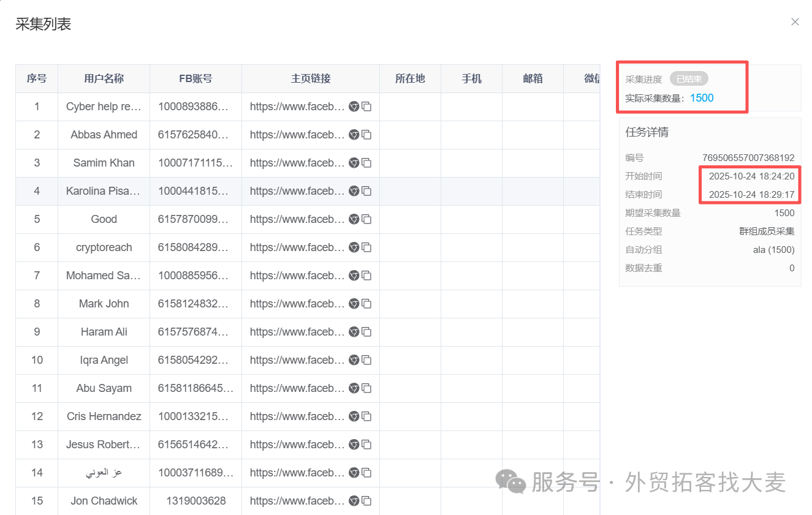Image resolution: width=812 pixels, height=515 pixels.
Task: Select the Iqra Angel name cell
Action: pyautogui.click(x=104, y=360)
